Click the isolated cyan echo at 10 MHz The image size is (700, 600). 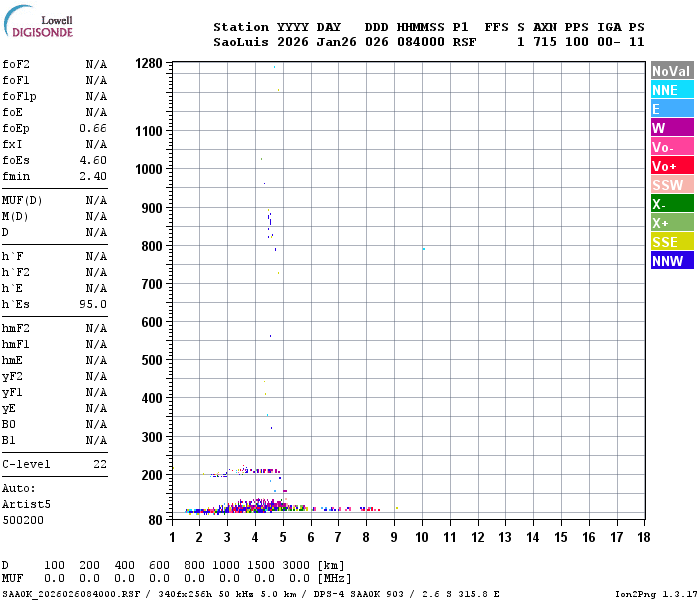[424, 249]
